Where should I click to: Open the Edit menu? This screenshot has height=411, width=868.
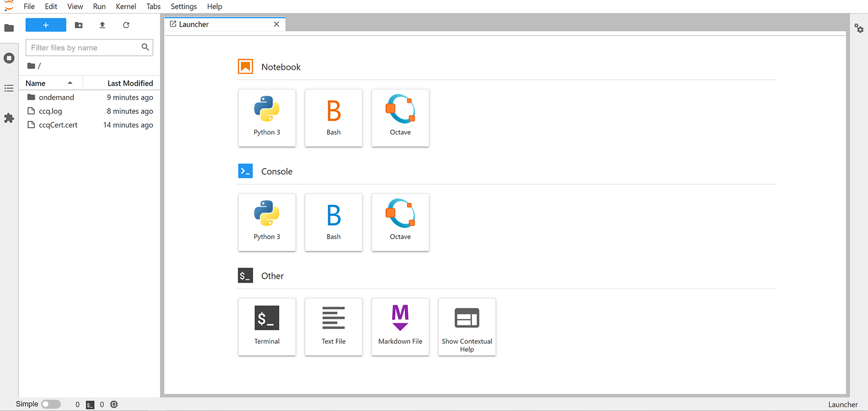(x=51, y=7)
